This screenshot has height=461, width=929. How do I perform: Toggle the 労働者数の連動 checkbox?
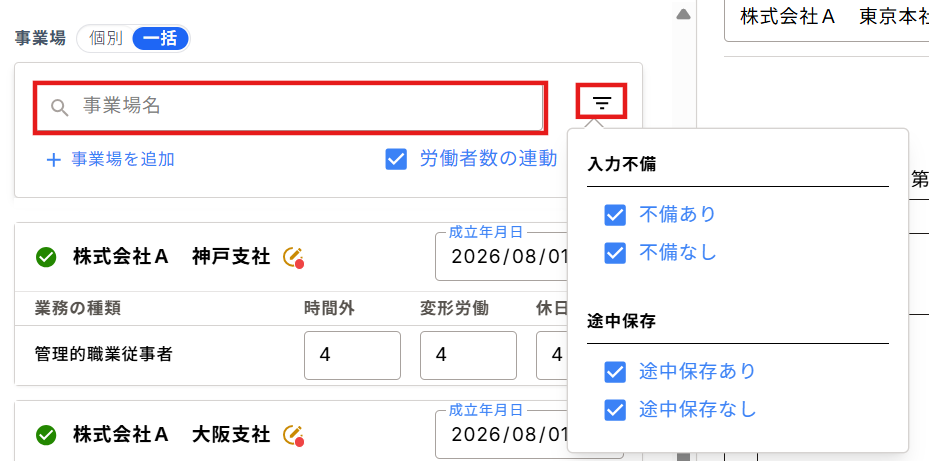[396, 159]
